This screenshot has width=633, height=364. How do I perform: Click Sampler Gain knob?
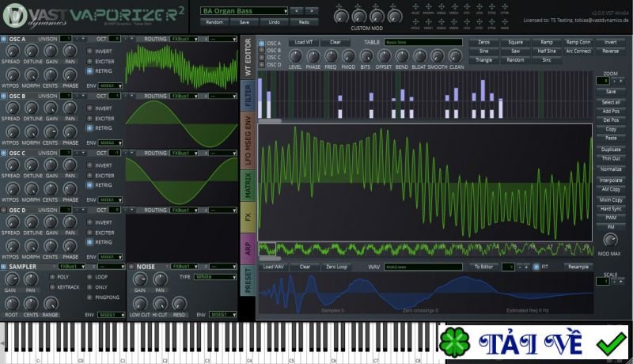12,279
